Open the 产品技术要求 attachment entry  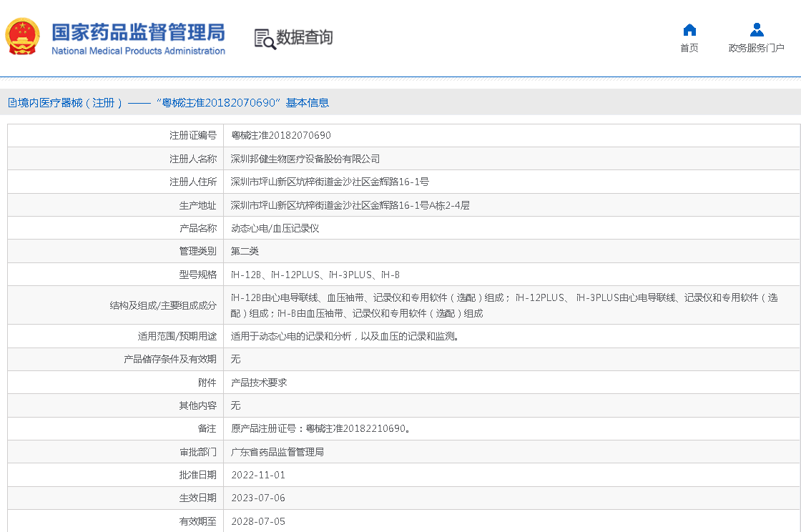[259, 383]
